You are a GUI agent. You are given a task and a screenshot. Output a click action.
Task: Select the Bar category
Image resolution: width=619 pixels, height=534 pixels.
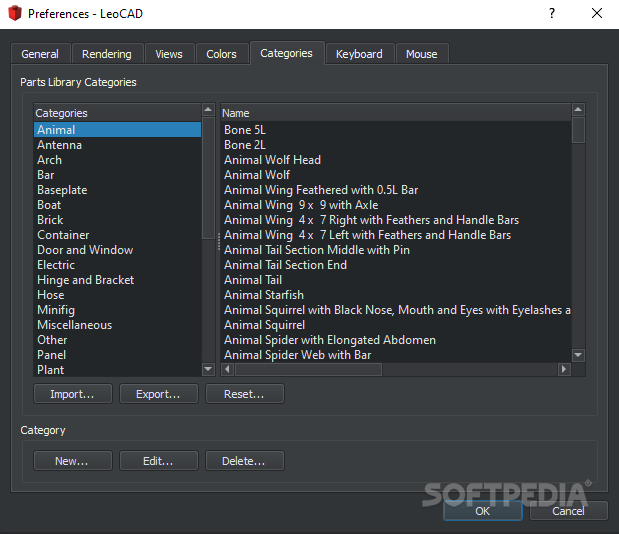[x=118, y=175]
